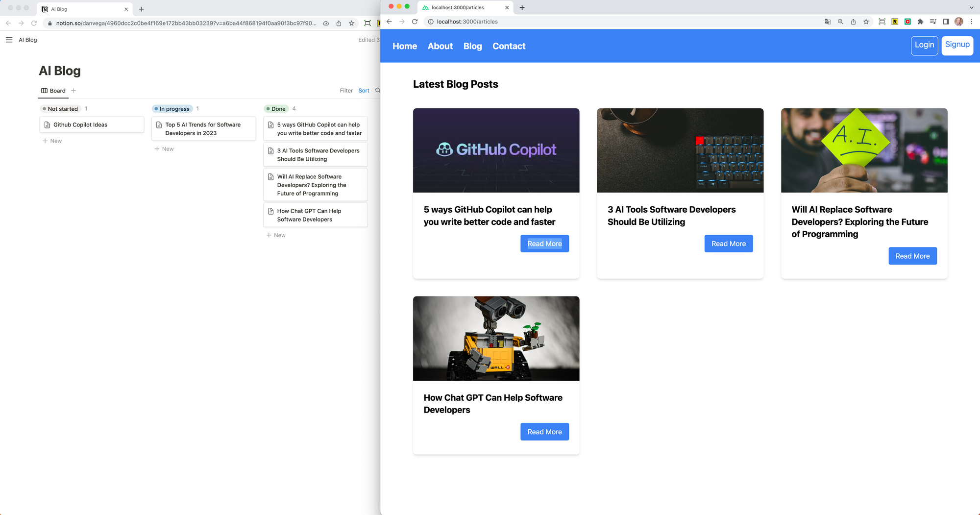
Task: Click the Login button
Action: (924, 45)
